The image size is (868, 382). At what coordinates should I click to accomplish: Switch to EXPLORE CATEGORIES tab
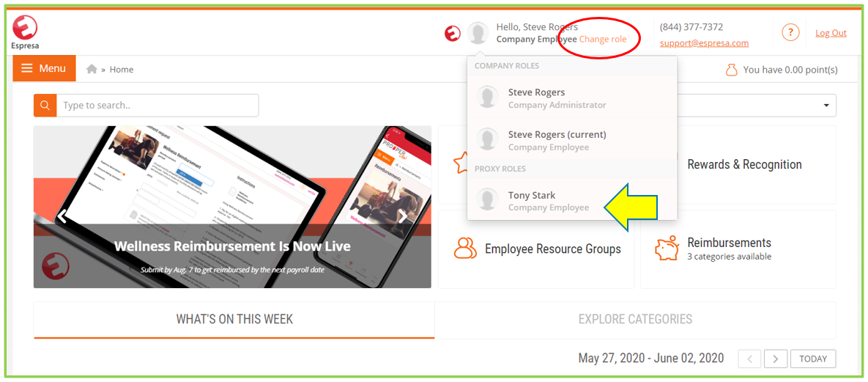635,320
